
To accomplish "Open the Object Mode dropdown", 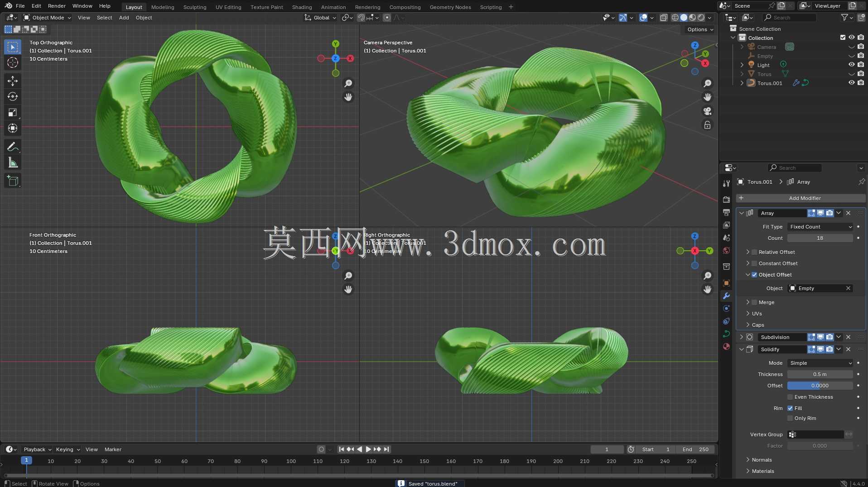I will click(47, 18).
